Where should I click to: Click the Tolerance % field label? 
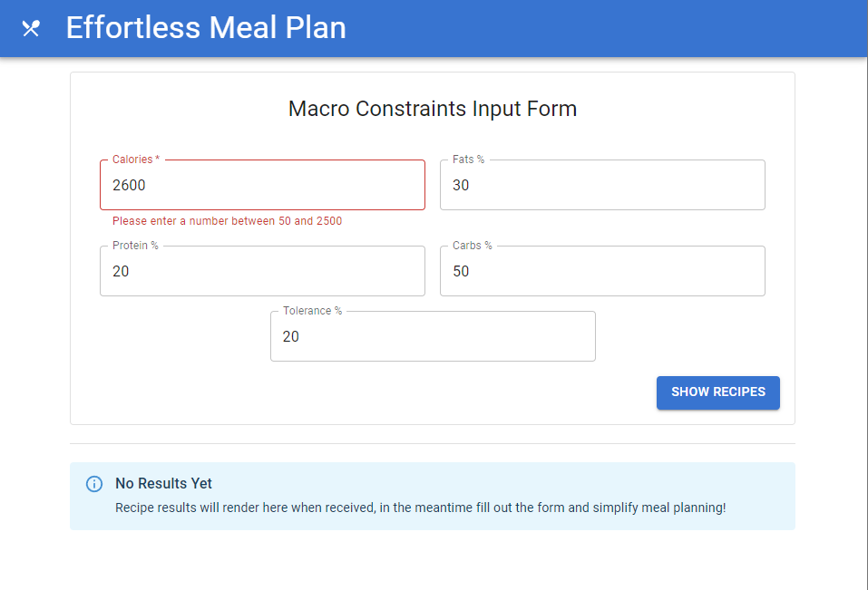pyautogui.click(x=312, y=311)
